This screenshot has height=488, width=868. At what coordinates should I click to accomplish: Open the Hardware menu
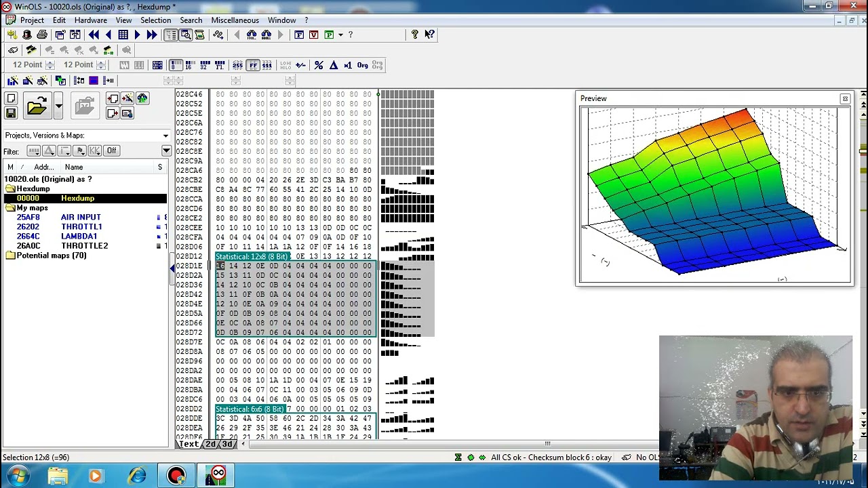pyautogui.click(x=90, y=20)
